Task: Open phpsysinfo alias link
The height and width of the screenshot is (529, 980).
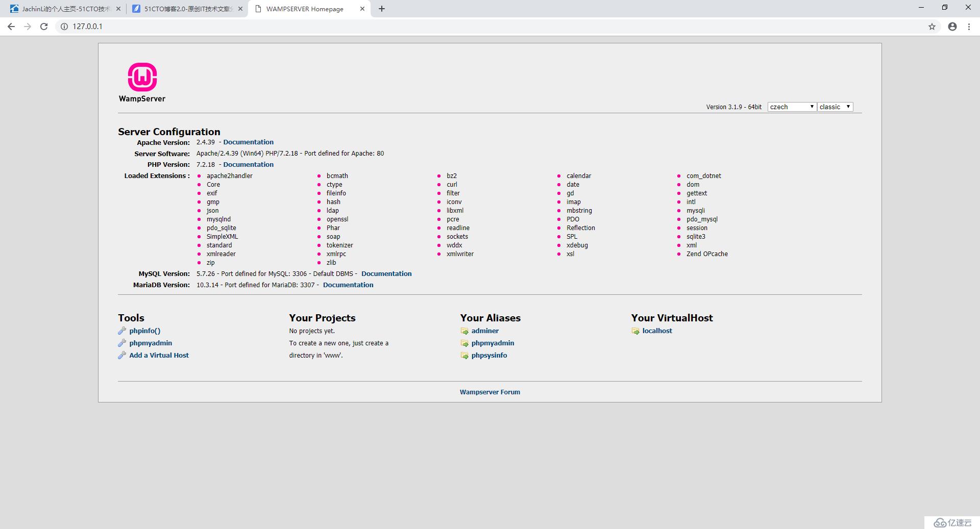Action: (489, 355)
